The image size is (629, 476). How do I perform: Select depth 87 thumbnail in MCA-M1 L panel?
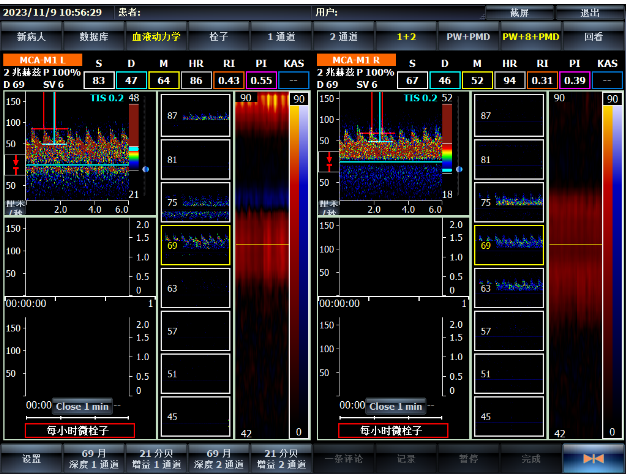pyautogui.click(x=196, y=115)
